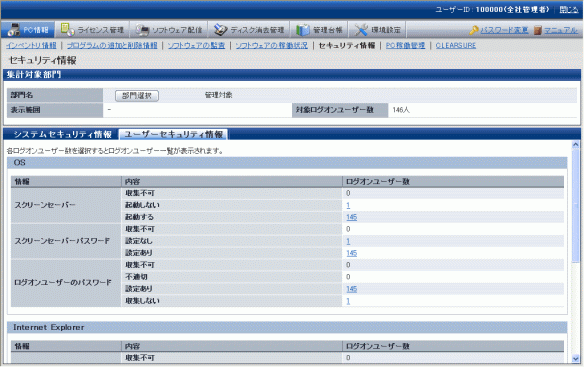Screen dimensions: 584x367
Task: Select the セキュリティ情報 submenu item
Action: point(347,45)
